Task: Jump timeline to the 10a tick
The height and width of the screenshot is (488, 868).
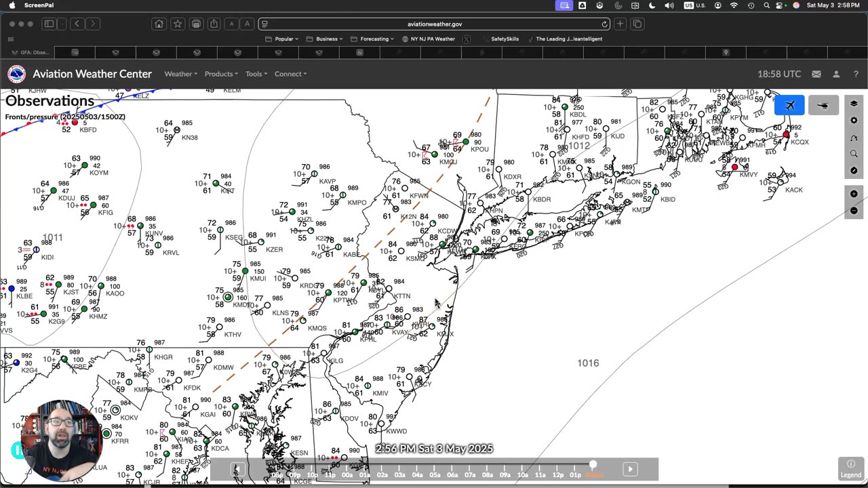Action: point(523,475)
